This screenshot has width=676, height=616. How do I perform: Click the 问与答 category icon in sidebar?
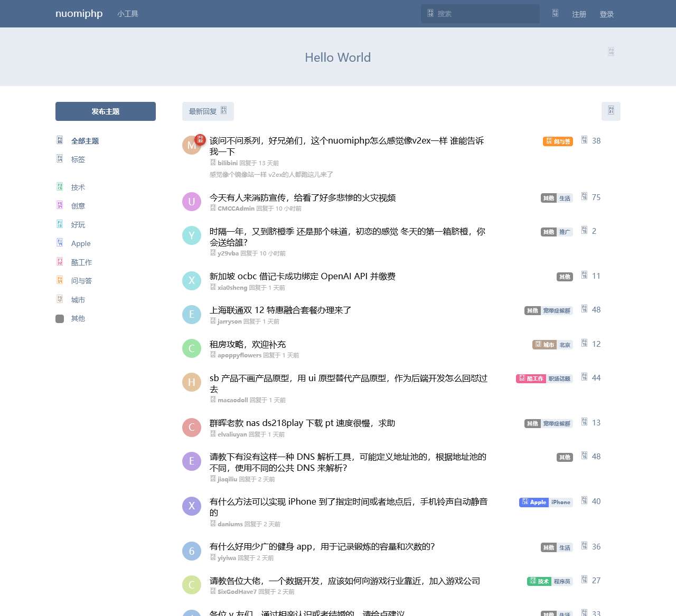[60, 280]
